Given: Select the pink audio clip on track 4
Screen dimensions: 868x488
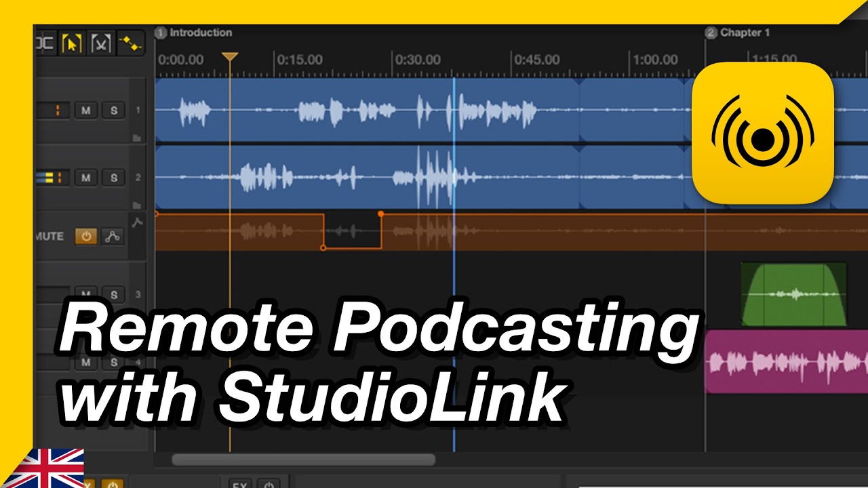Looking at the screenshot, I should 787,362.
